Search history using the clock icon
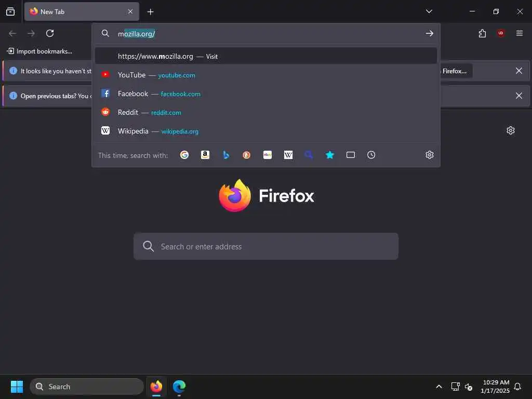Image resolution: width=532 pixels, height=399 pixels. coord(371,155)
